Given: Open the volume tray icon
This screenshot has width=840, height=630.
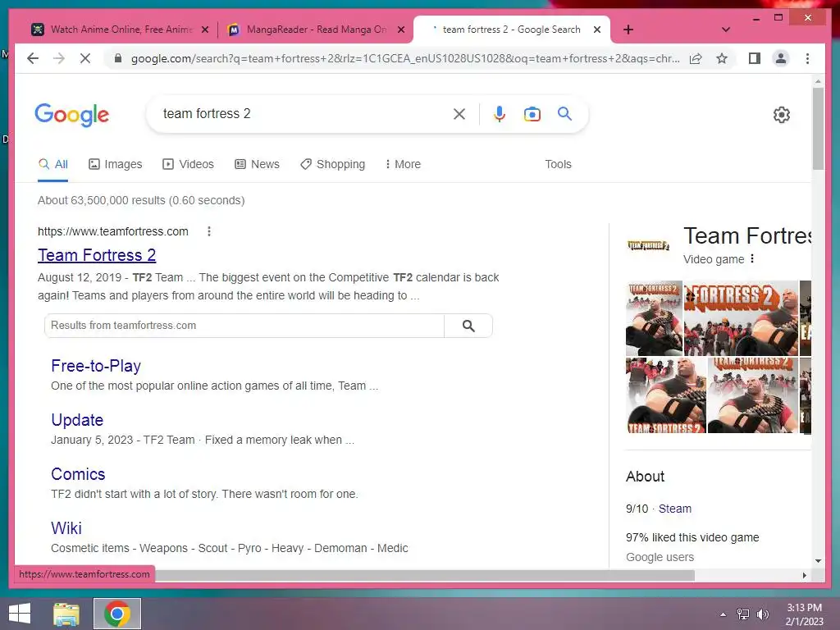Looking at the screenshot, I should tap(762, 614).
